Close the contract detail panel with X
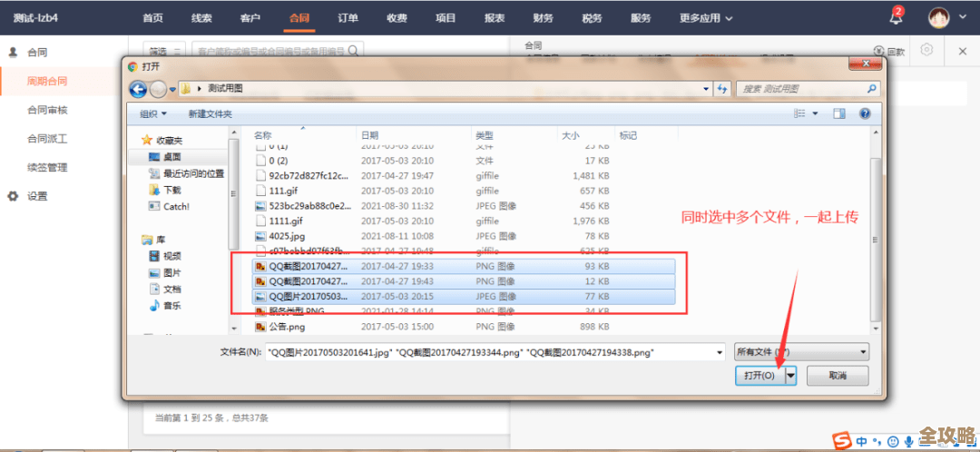The width and height of the screenshot is (980, 452). coord(963,51)
